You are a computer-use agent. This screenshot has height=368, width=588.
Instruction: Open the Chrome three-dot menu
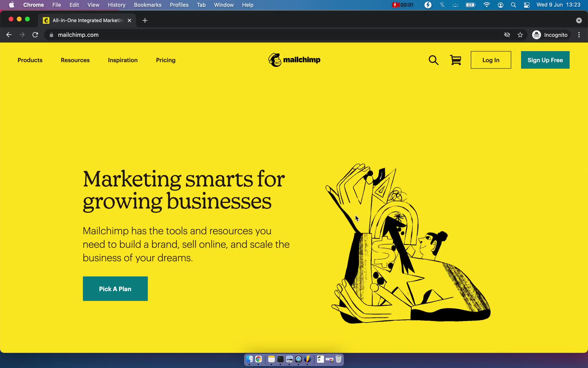click(579, 35)
